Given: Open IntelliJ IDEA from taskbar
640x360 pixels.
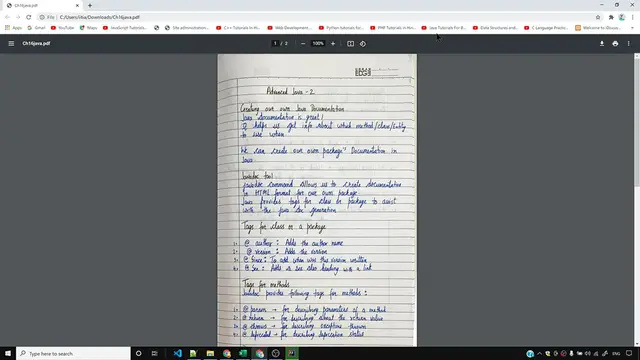Looking at the screenshot, I should 292,353.
